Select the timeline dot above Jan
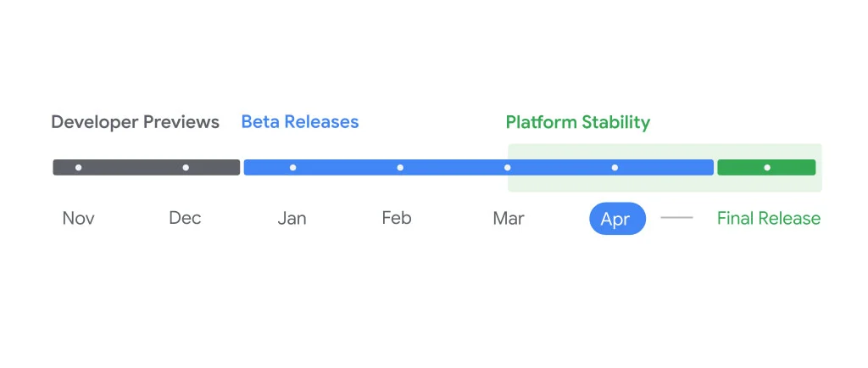Screen dimensions: 868x368 pyautogui.click(x=292, y=168)
